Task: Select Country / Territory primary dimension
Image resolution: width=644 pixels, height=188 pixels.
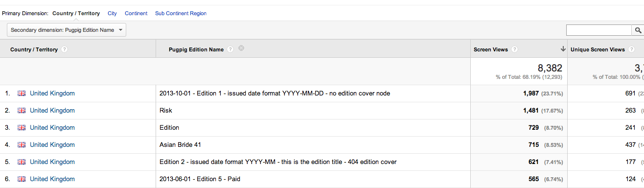Action: click(76, 13)
